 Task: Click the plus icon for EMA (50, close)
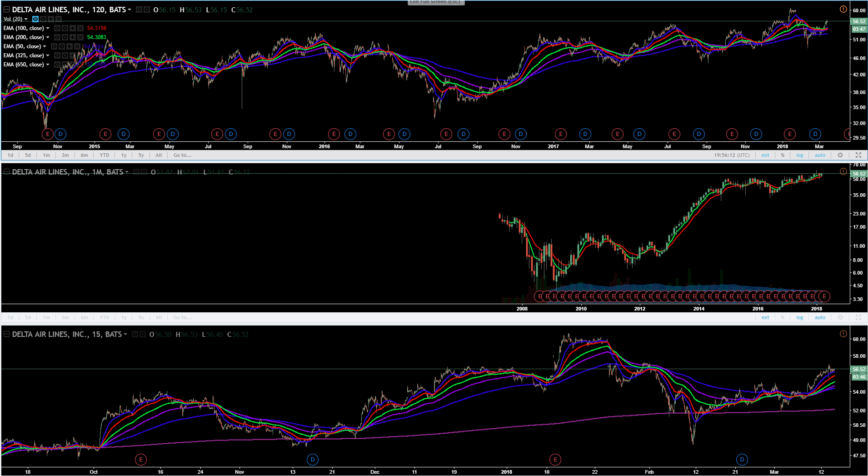click(70, 46)
